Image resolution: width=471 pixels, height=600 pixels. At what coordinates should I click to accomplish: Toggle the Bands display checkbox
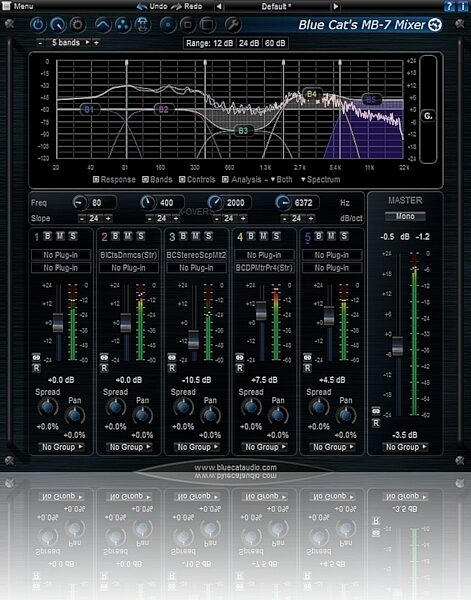tap(145, 179)
